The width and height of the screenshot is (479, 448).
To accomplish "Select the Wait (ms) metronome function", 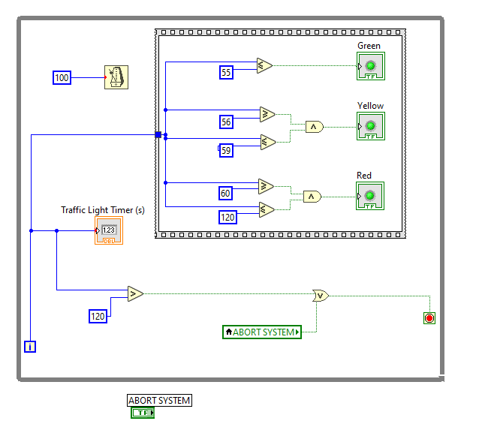I will [x=116, y=77].
